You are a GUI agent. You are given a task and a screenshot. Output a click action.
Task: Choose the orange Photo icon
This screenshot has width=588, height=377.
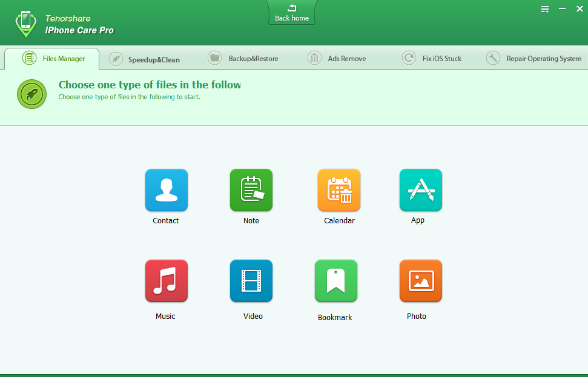(420, 281)
